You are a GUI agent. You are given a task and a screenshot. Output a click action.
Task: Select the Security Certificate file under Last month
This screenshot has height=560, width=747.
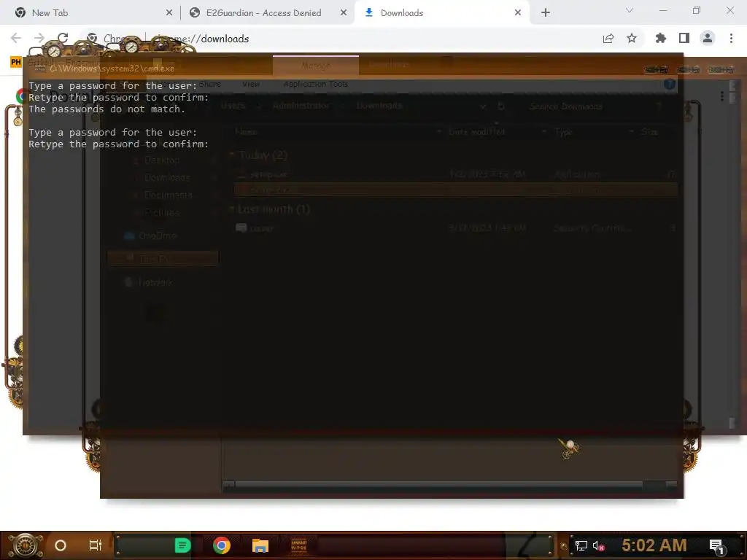pos(455,228)
